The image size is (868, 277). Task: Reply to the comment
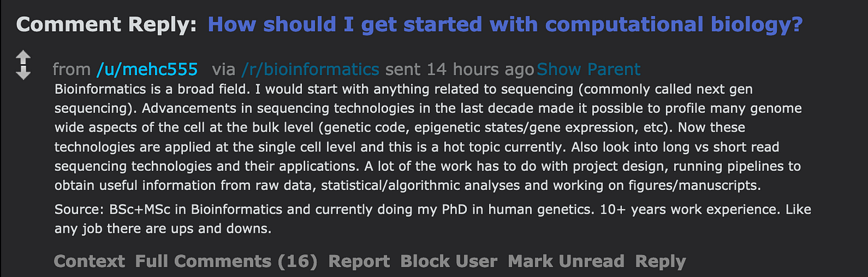tap(660, 261)
